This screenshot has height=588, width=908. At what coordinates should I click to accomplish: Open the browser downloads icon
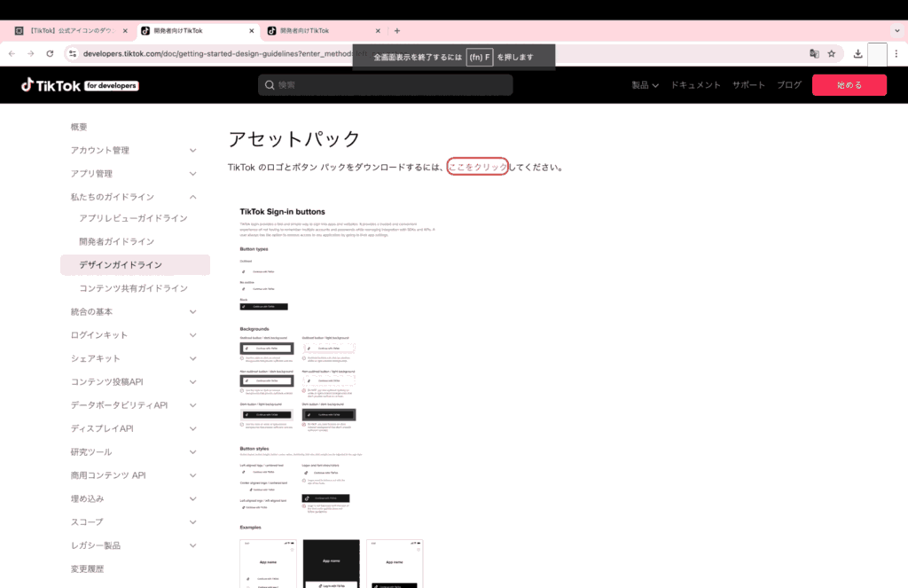tap(858, 54)
